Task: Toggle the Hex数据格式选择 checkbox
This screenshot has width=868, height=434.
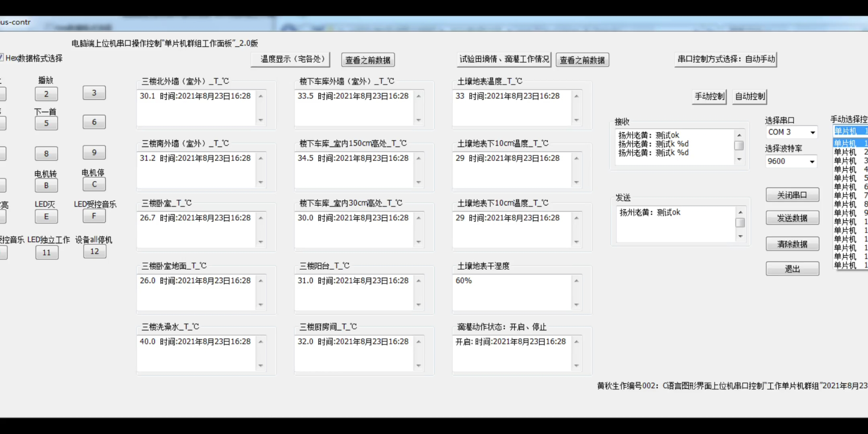Action: click(x=2, y=58)
